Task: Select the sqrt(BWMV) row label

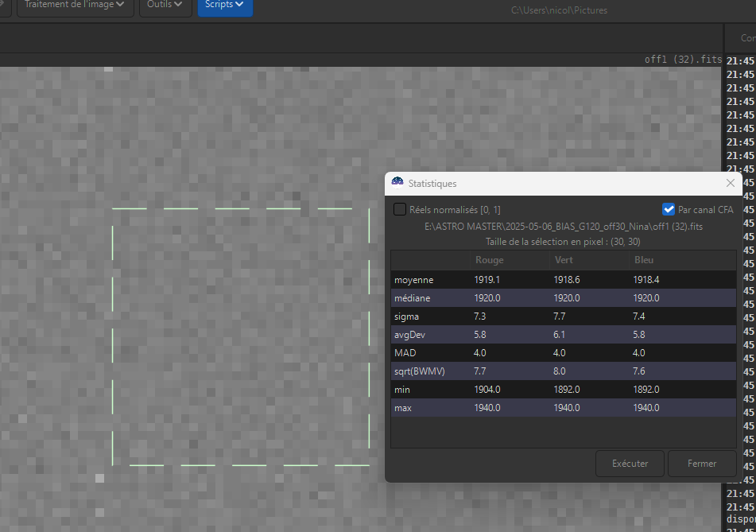Action: 420,371
